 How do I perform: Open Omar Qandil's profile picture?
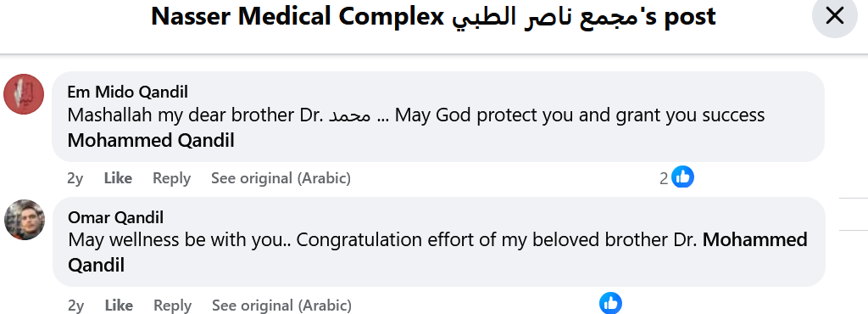[x=25, y=220]
